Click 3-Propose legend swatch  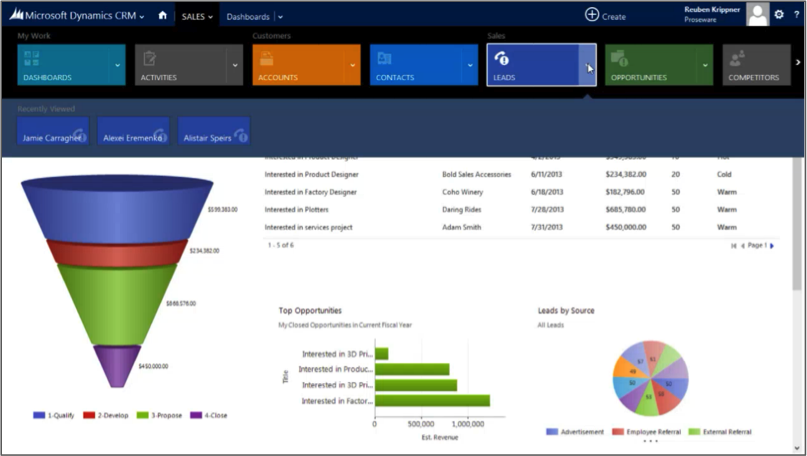click(143, 415)
